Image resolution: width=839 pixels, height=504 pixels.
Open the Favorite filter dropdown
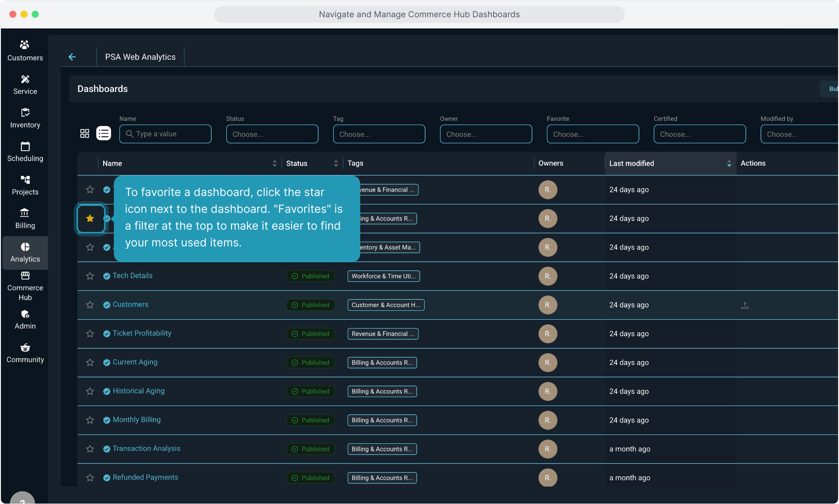(x=593, y=134)
